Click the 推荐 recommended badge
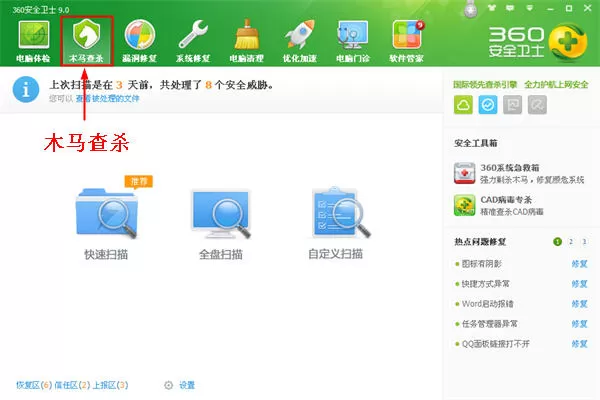This screenshot has width=600, height=400. [x=139, y=181]
